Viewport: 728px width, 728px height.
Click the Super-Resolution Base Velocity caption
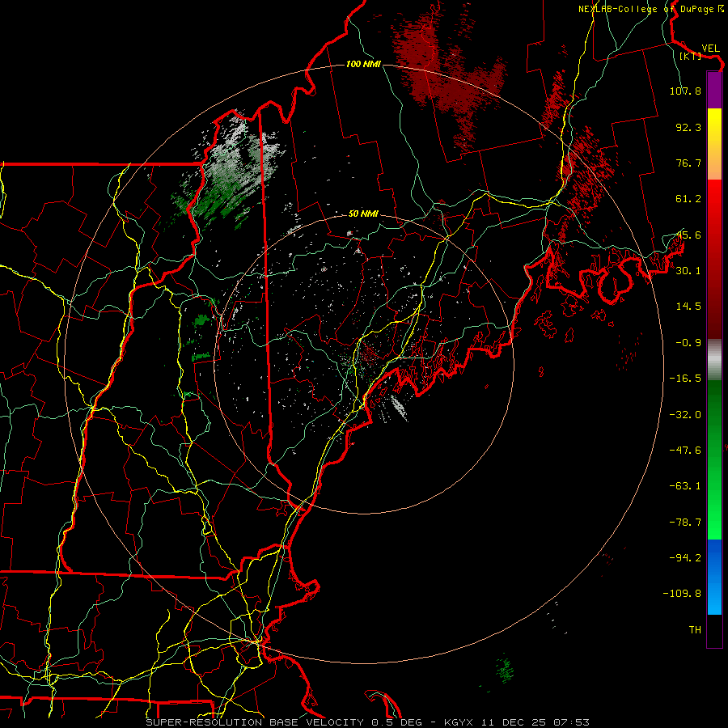point(368,722)
